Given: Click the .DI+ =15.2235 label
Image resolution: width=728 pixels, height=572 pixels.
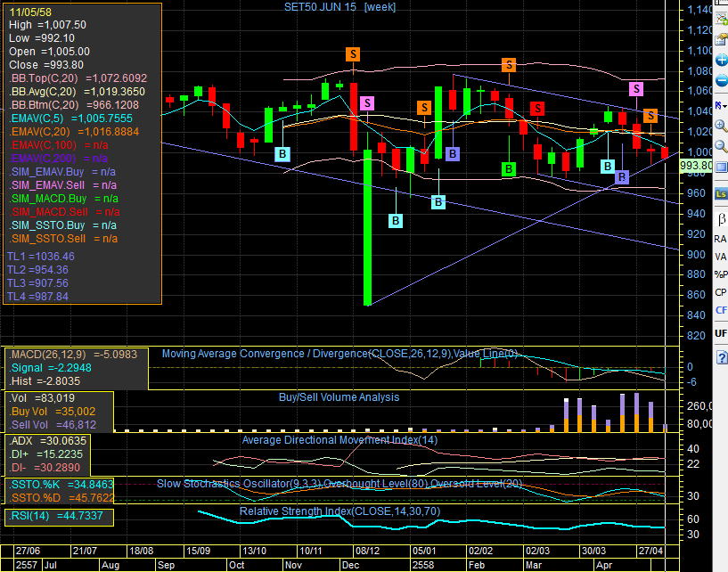Looking at the screenshot, I should [45, 454].
